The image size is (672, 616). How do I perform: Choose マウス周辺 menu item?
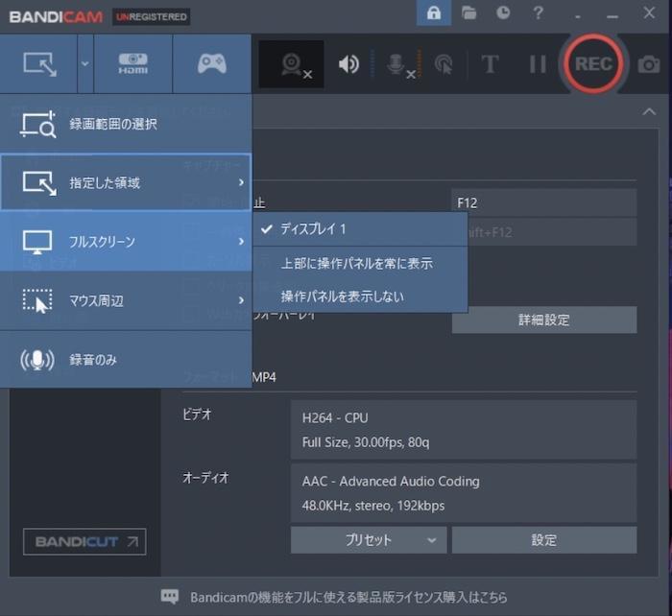[x=126, y=300]
